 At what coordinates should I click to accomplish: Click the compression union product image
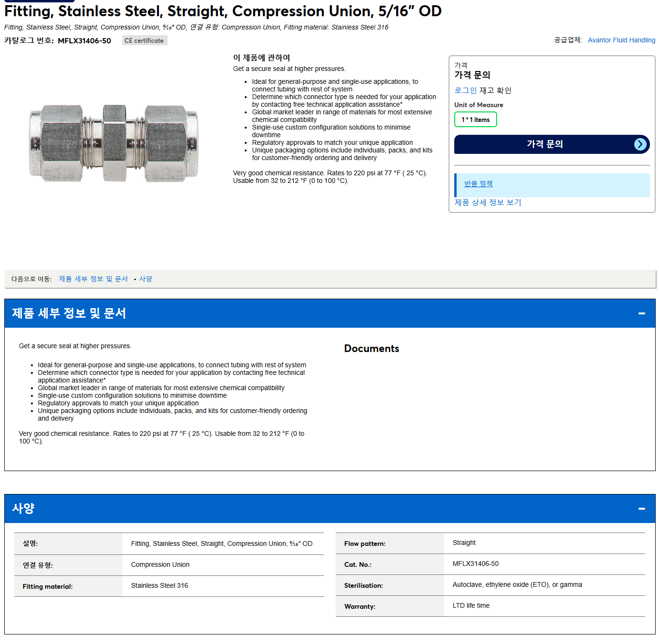pyautogui.click(x=113, y=143)
